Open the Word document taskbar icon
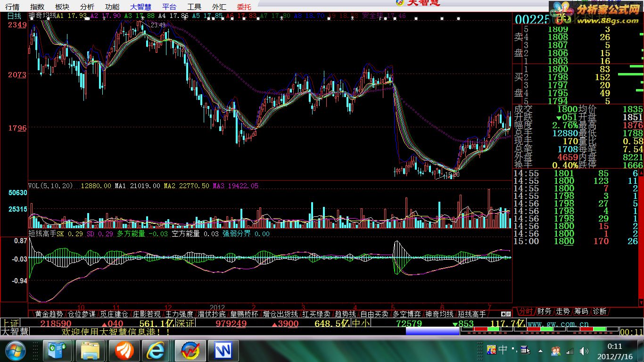The height and width of the screenshot is (362, 644). 223,351
